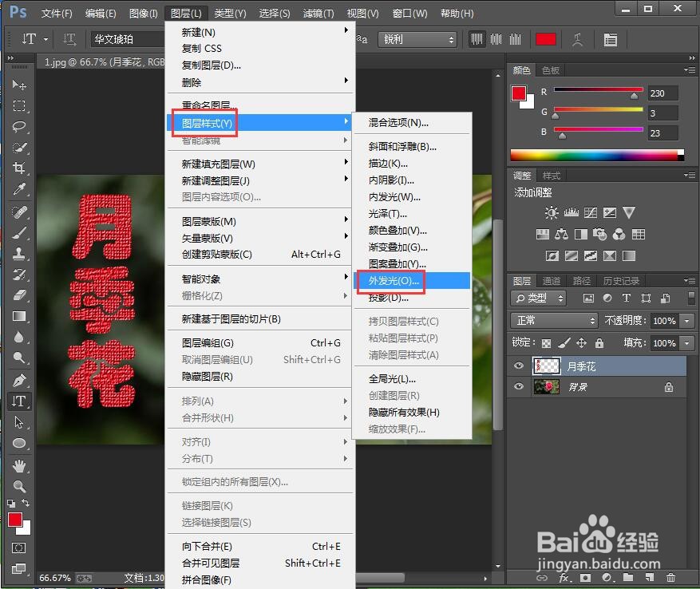Select the Vertical Type tool

tap(18, 401)
